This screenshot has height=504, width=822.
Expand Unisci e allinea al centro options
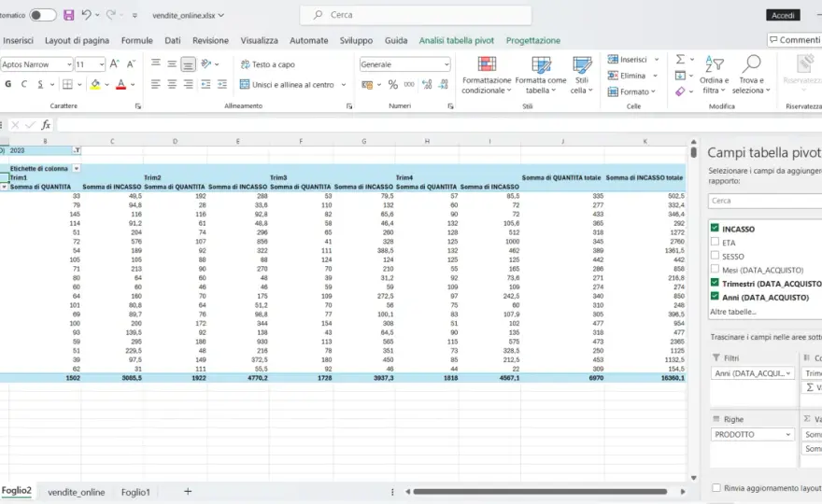pos(344,84)
